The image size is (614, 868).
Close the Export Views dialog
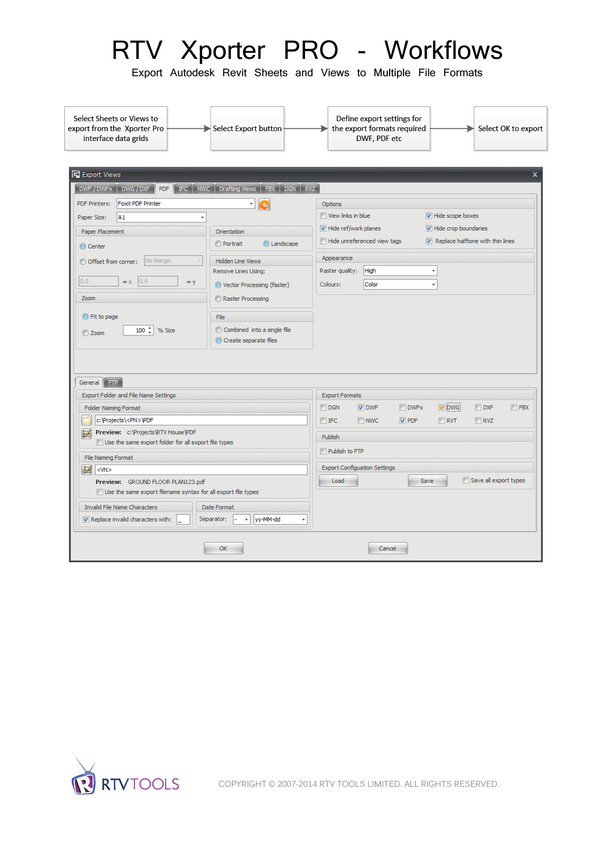[x=535, y=174]
